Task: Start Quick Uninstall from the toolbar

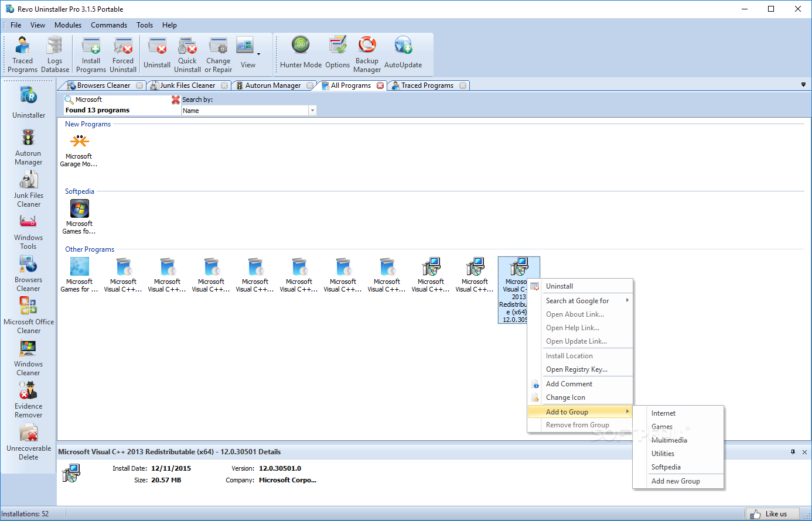Action: click(187, 54)
